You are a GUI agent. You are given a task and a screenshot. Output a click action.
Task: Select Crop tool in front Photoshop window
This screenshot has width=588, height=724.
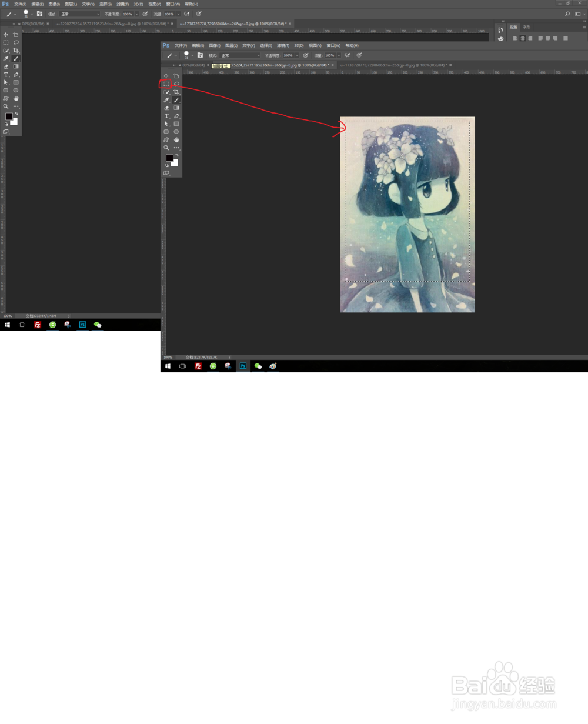tap(176, 92)
